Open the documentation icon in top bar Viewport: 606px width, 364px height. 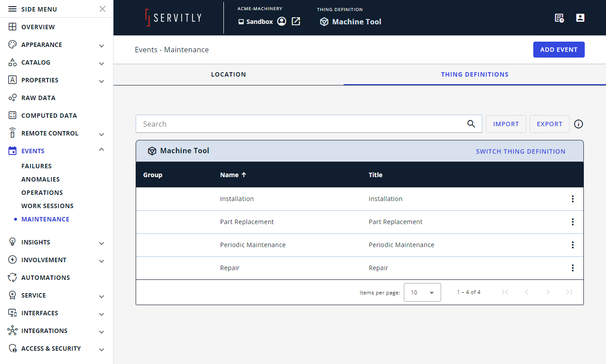click(559, 18)
